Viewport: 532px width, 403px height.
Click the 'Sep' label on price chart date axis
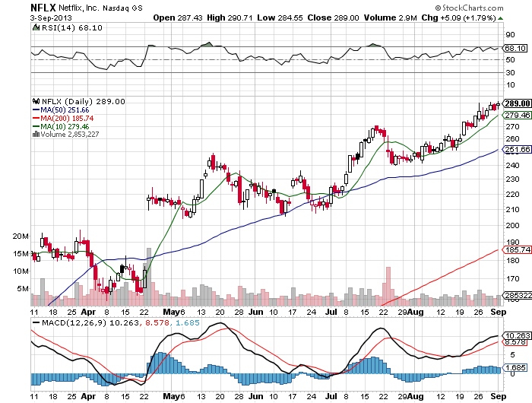coord(499,312)
